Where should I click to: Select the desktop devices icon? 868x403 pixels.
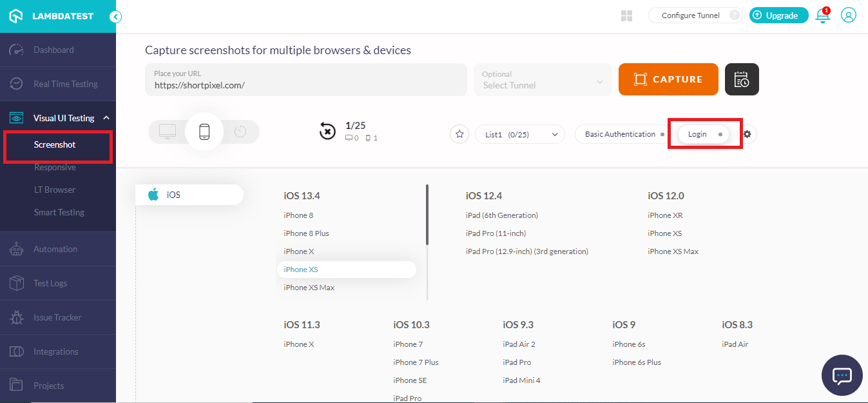pyautogui.click(x=167, y=131)
